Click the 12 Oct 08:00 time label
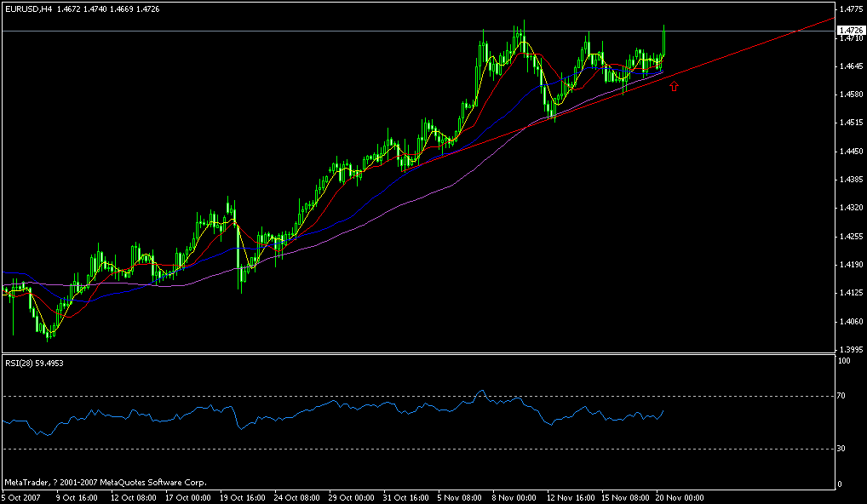Image resolution: width=867 pixels, height=504 pixels. 133,498
